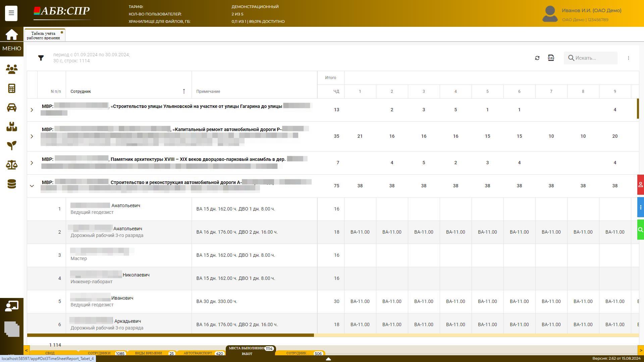Open the vehicles (car) sidebar section
The image size is (644, 362).
click(x=12, y=108)
